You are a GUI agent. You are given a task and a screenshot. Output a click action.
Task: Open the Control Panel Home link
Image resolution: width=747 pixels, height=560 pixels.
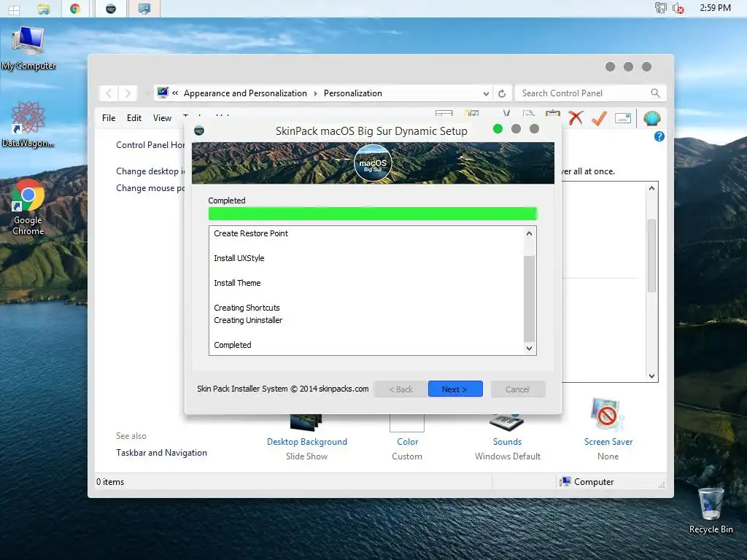click(150, 145)
